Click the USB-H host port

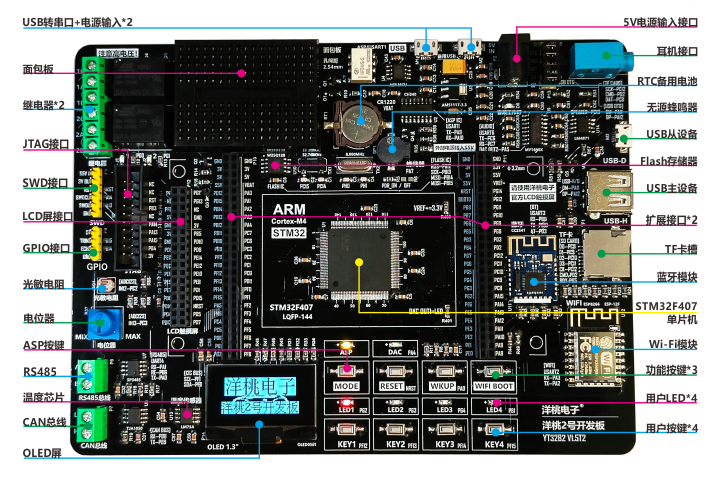[x=608, y=191]
